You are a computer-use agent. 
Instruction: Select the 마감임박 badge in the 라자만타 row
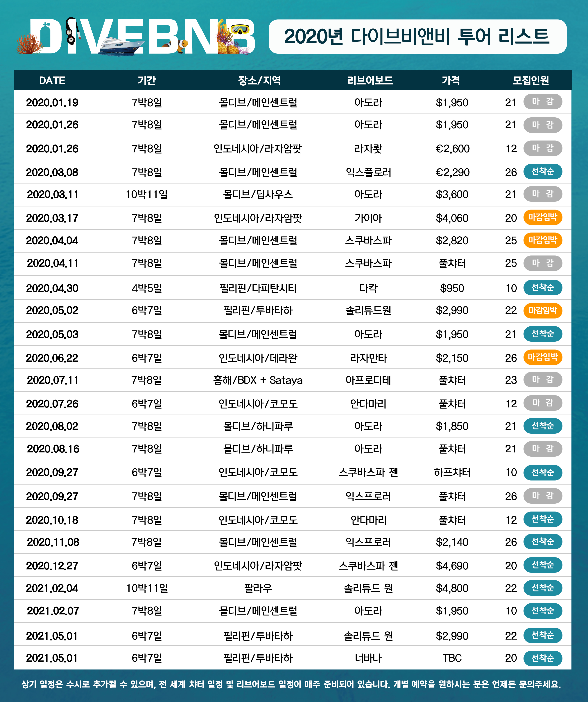click(x=542, y=357)
